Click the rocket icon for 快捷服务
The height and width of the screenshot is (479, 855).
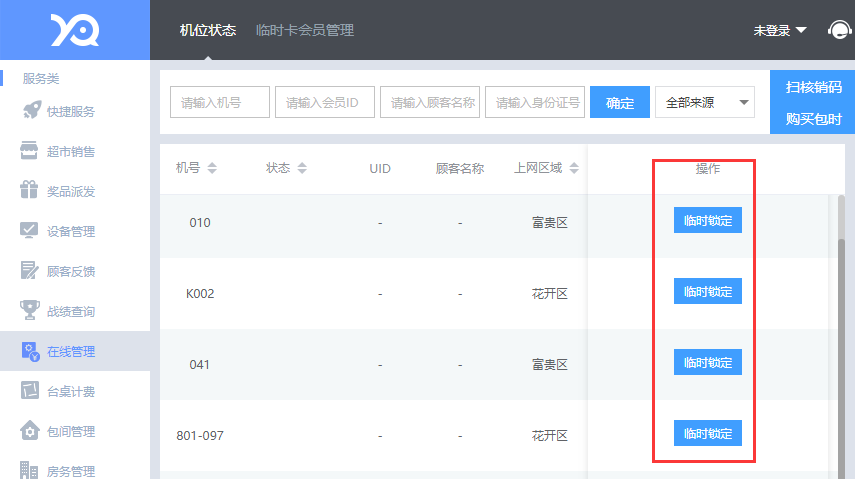pyautogui.click(x=32, y=110)
